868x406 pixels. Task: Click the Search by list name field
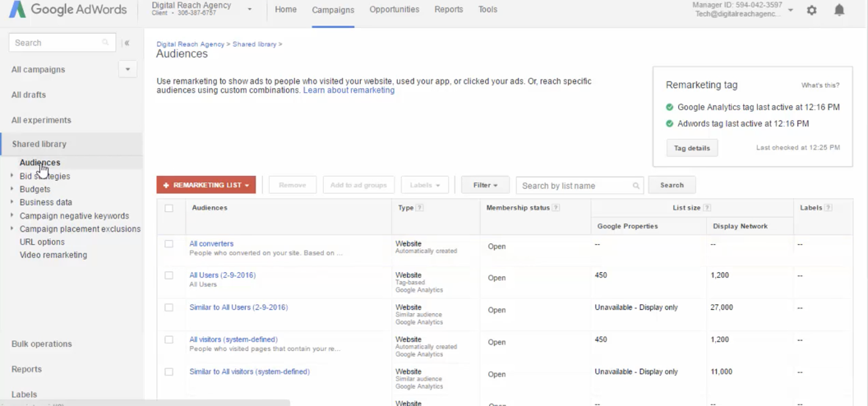point(580,186)
